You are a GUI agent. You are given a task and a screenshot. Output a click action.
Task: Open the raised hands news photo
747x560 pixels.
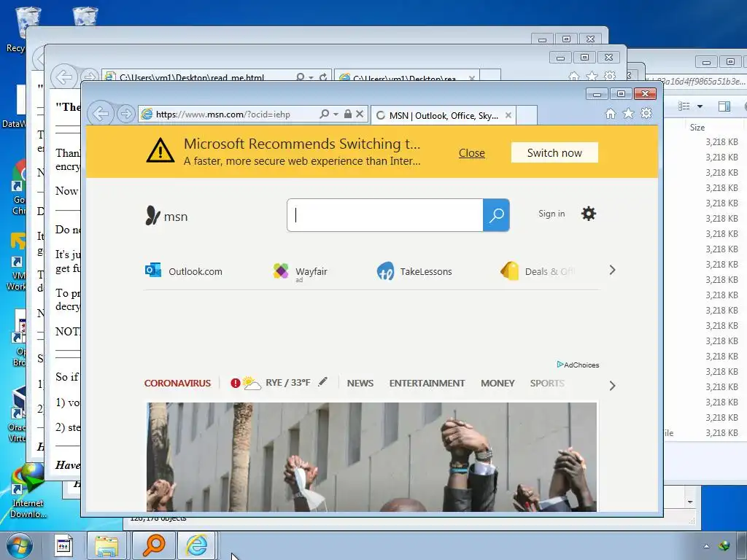[371, 457]
